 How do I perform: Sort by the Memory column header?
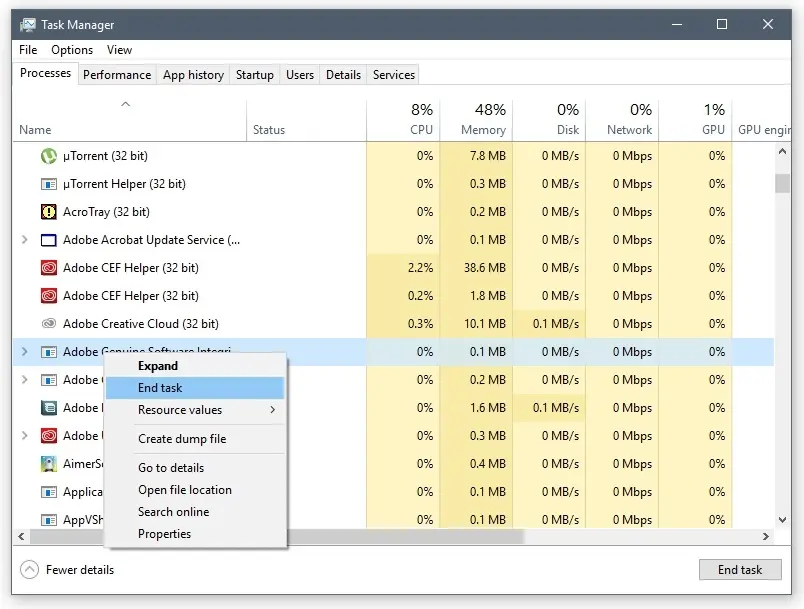[x=476, y=120]
